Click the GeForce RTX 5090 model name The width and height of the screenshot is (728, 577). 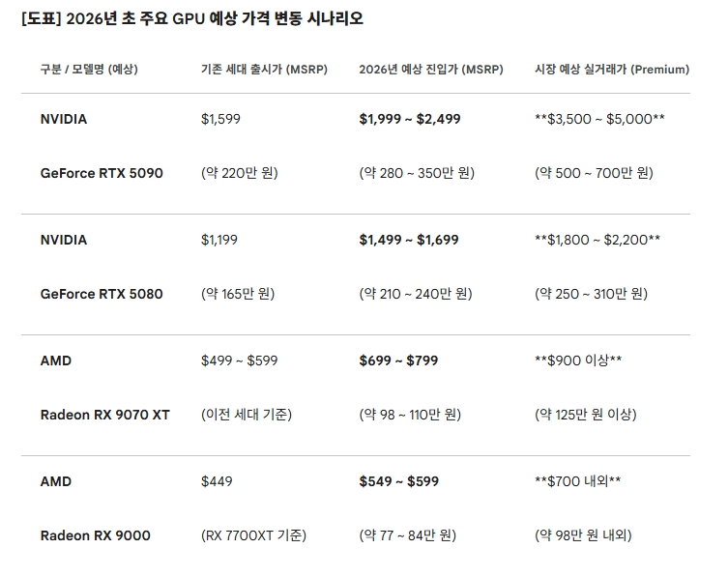[x=102, y=173]
